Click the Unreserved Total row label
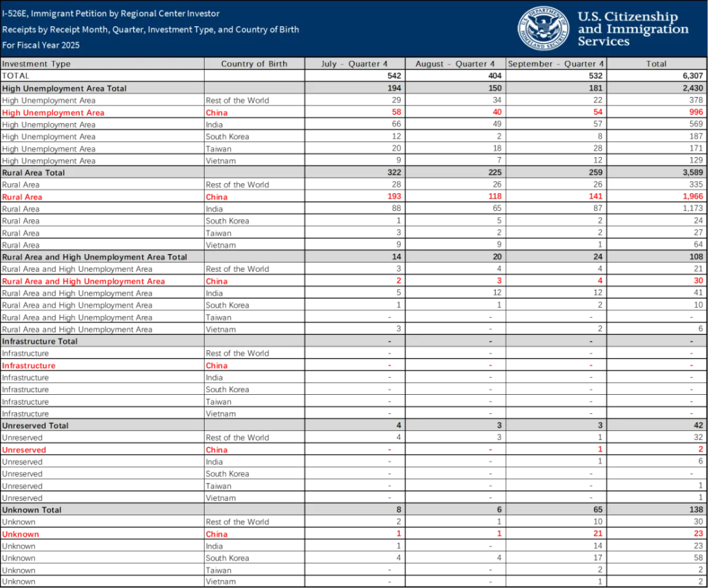This screenshot has height=588, width=708. pos(35,425)
